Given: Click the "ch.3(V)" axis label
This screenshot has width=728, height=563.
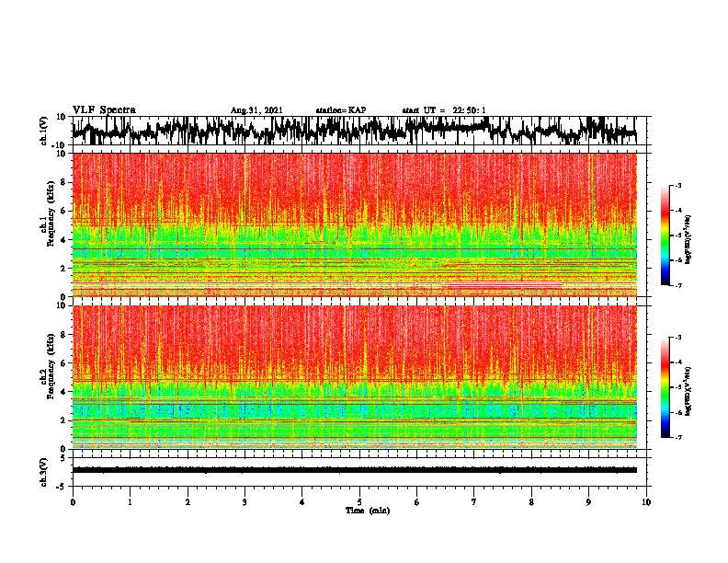Looking at the screenshot, I should (x=43, y=472).
